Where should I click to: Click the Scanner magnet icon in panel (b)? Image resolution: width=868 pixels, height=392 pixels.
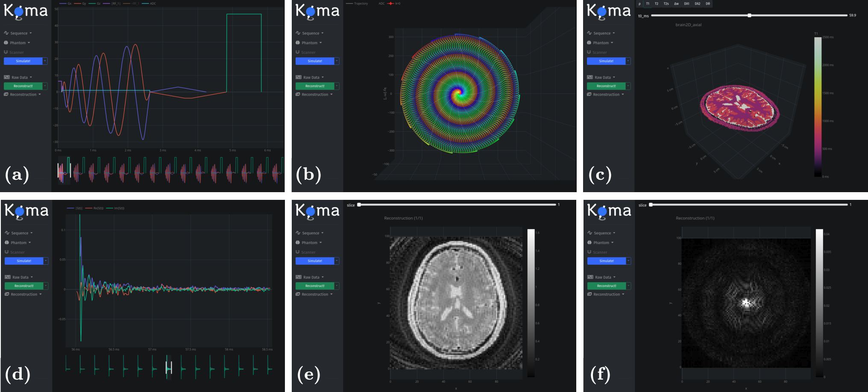(298, 52)
